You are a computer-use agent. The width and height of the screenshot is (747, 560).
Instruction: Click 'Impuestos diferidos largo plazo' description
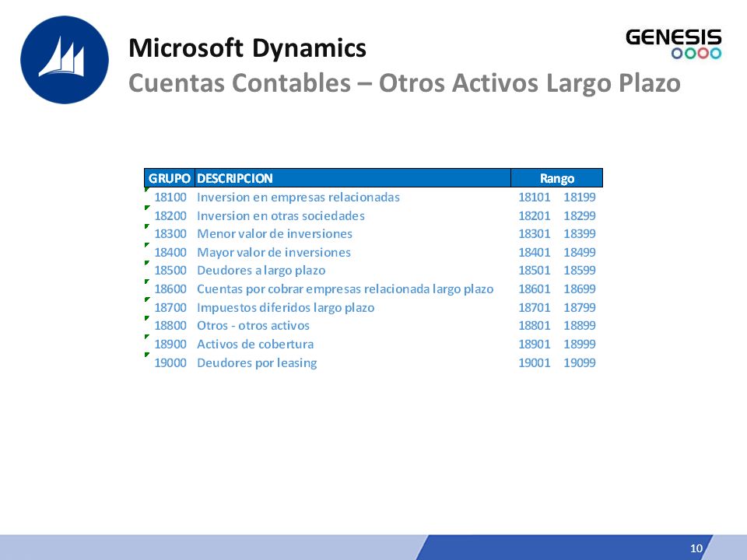click(x=286, y=308)
